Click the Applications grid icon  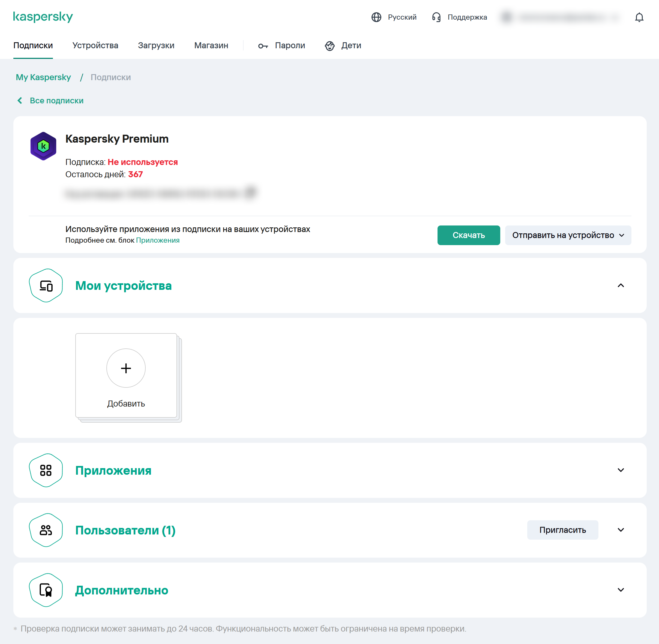pos(46,470)
